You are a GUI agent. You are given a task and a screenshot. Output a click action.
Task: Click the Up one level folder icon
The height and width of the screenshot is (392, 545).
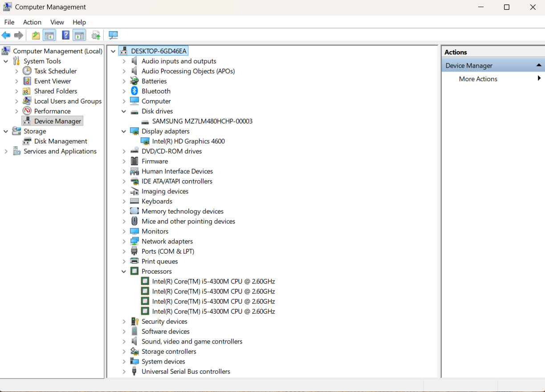pos(36,35)
